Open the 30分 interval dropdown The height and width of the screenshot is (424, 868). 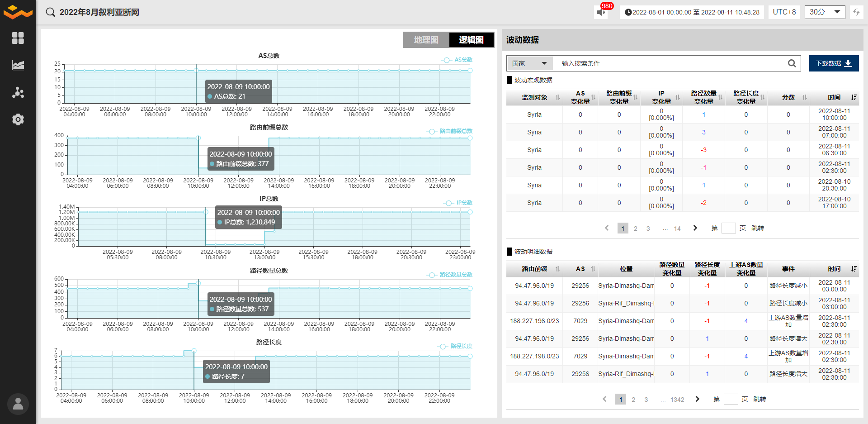click(825, 12)
